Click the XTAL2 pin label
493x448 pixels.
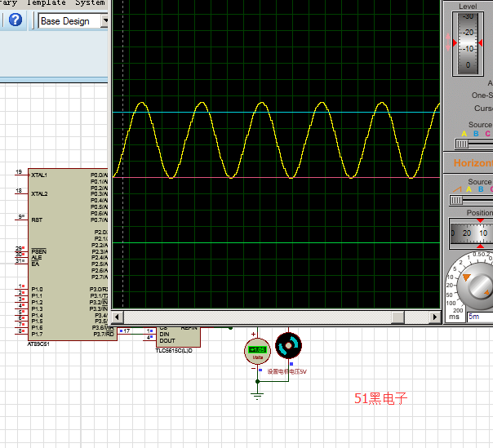40,194
